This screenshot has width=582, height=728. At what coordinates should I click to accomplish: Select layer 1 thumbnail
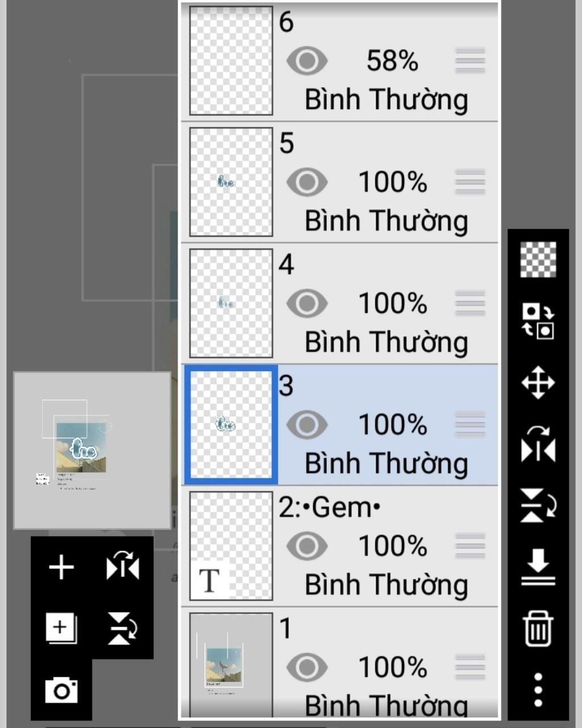pyautogui.click(x=231, y=665)
